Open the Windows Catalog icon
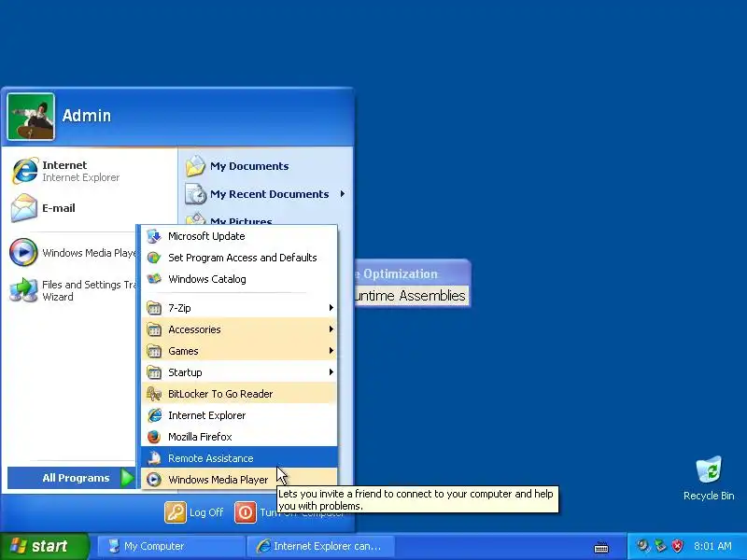This screenshot has width=747, height=560. click(x=154, y=279)
